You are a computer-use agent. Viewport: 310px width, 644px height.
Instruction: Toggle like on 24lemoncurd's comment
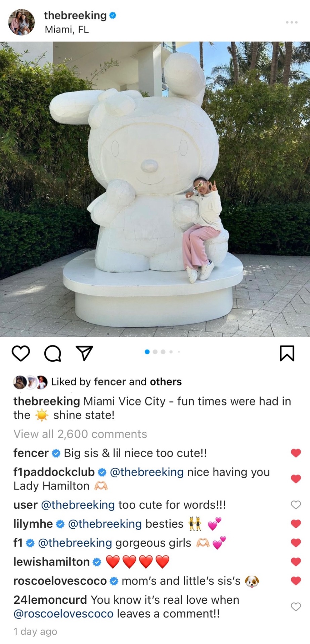[x=296, y=606]
